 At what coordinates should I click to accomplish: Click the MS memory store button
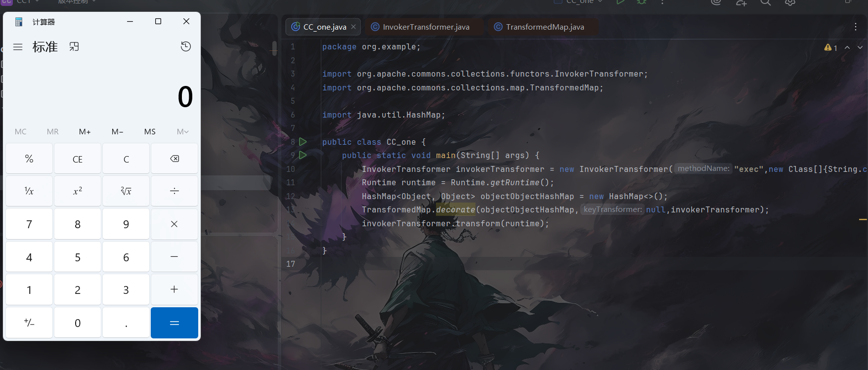[150, 131]
